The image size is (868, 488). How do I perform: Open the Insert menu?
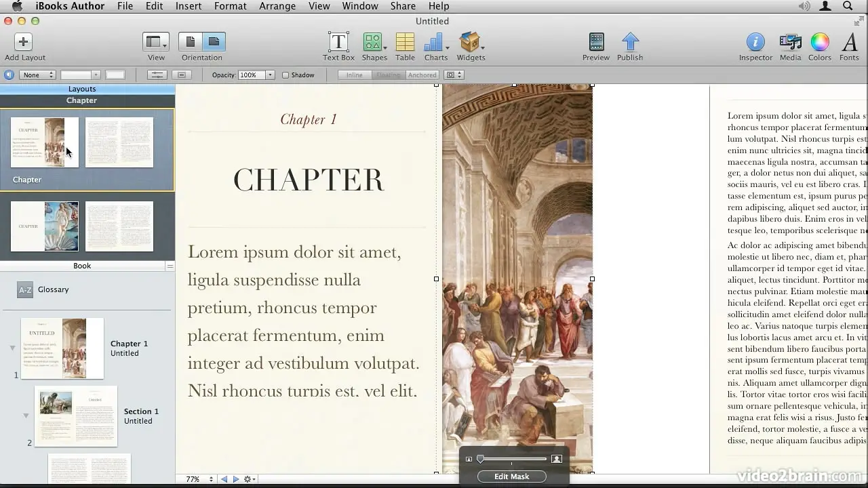(x=189, y=6)
